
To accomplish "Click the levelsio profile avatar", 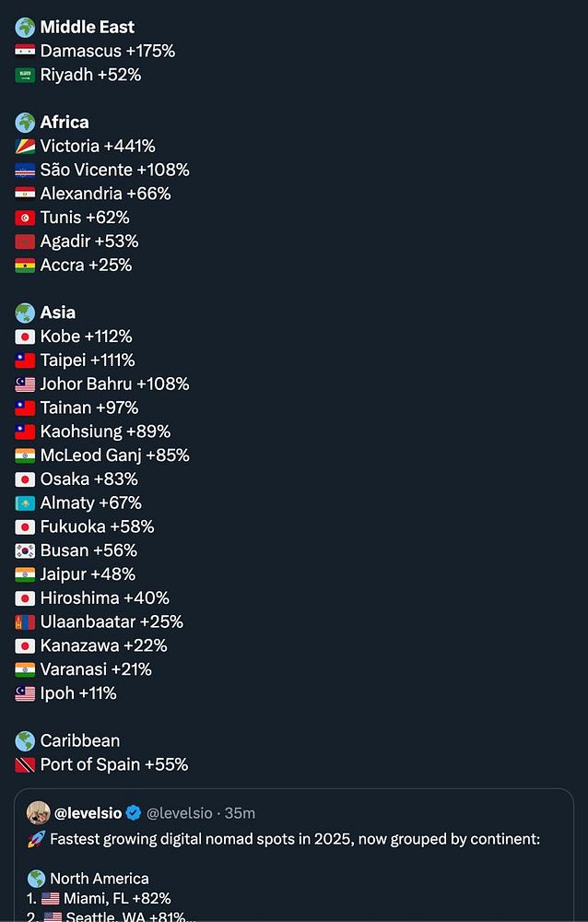I will [39, 813].
